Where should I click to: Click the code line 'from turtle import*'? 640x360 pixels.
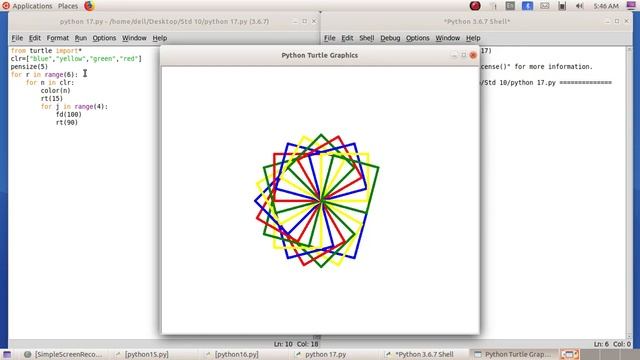click(x=46, y=51)
